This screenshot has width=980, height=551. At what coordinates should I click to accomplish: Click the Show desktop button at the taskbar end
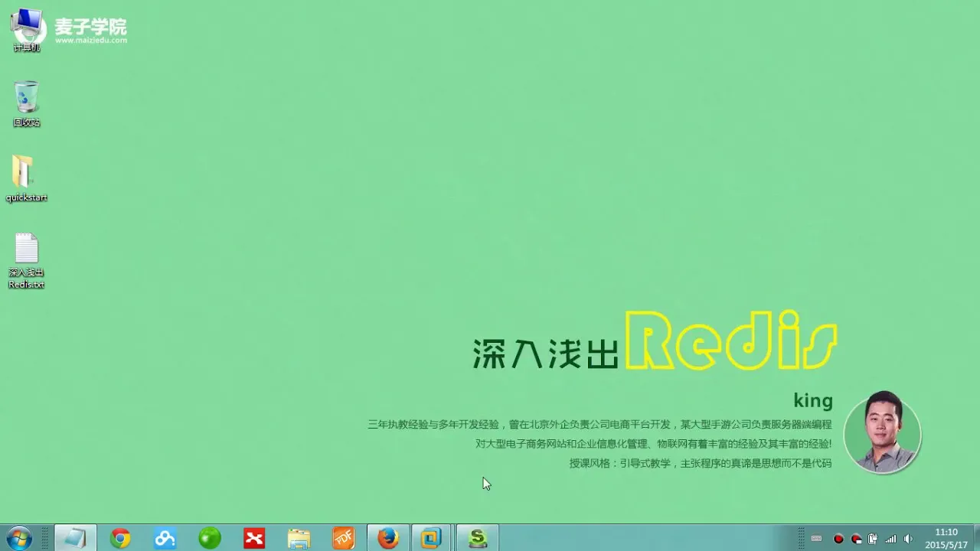tap(976, 538)
